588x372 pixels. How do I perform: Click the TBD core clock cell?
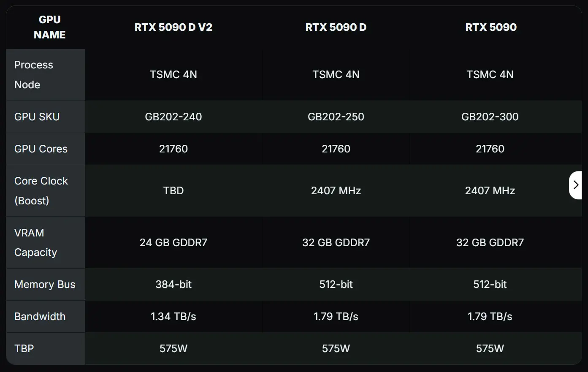(x=173, y=191)
